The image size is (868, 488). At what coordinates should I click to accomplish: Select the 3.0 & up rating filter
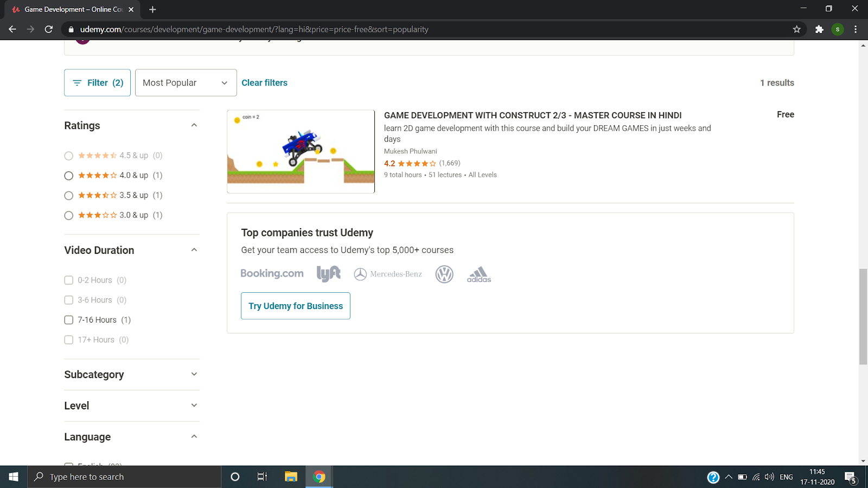68,215
